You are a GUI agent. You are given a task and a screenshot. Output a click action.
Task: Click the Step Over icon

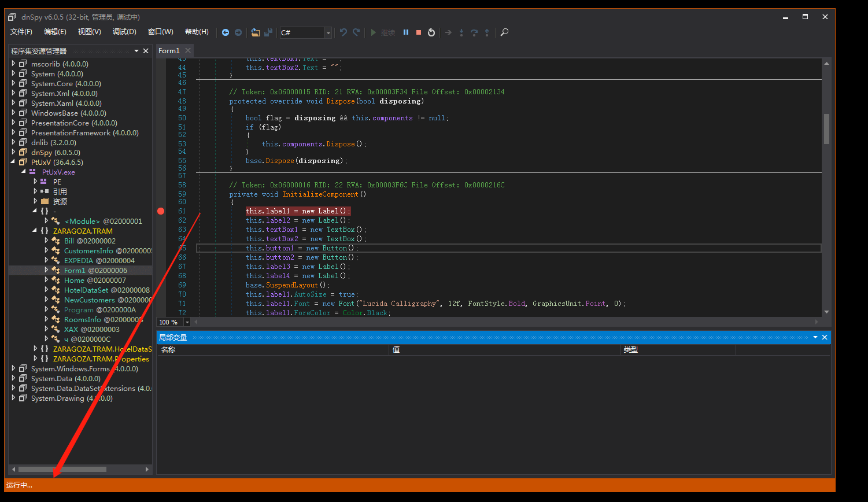point(474,32)
